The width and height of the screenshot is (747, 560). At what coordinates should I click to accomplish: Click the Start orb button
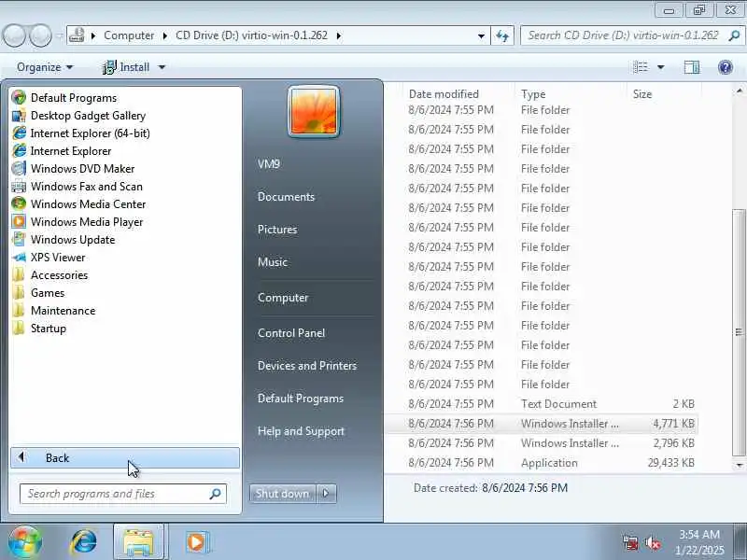[x=24, y=542]
